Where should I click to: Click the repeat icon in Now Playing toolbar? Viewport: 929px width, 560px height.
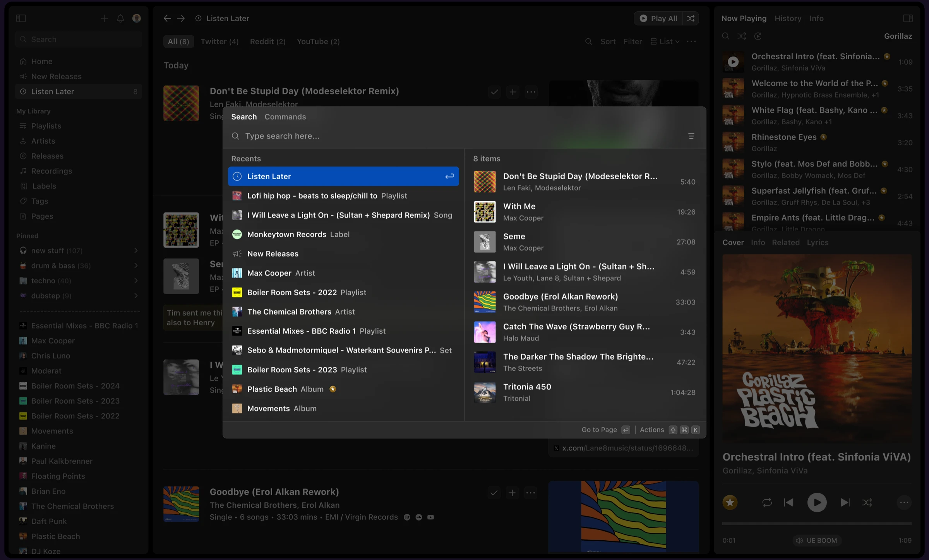pos(758,36)
